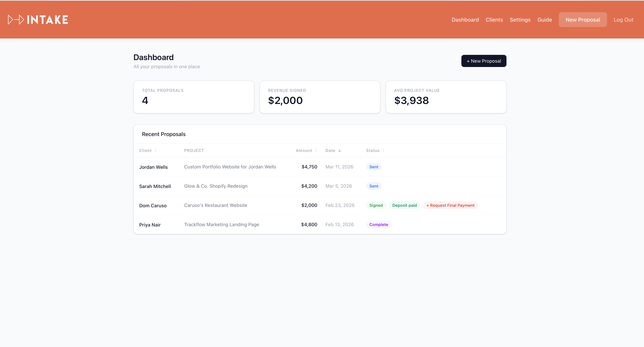
Task: Go to Clients page
Action: 494,20
